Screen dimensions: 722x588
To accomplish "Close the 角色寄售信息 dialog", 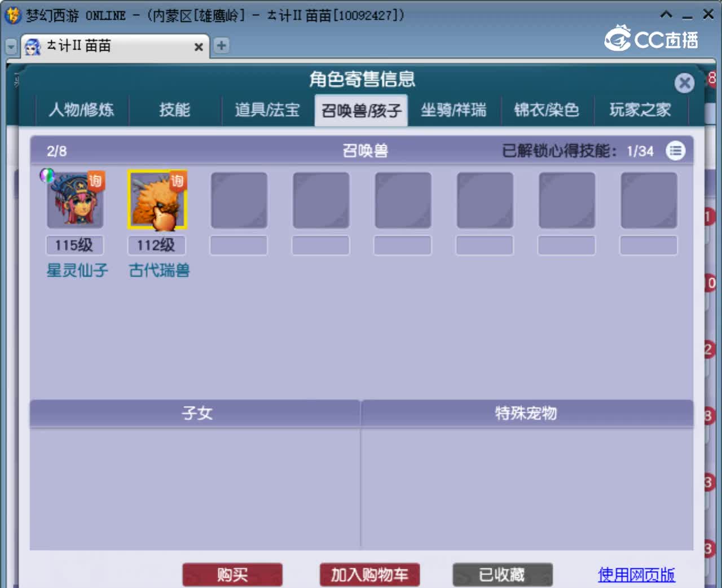I will point(684,84).
